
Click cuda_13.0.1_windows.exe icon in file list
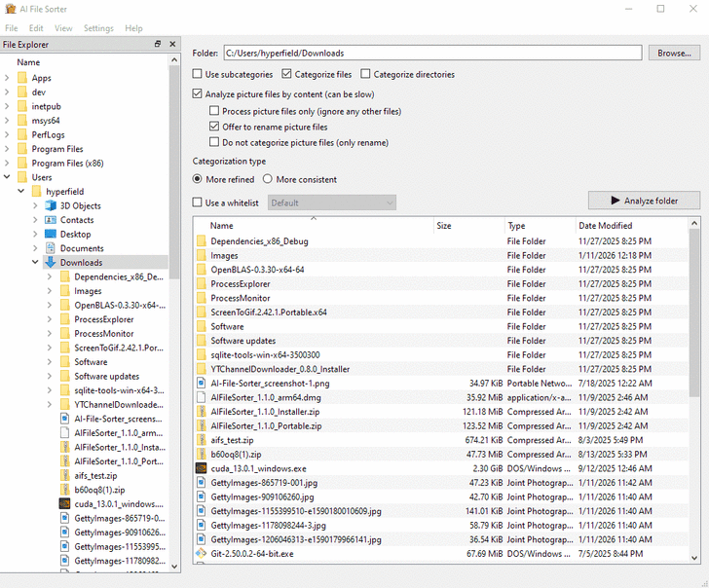201,468
